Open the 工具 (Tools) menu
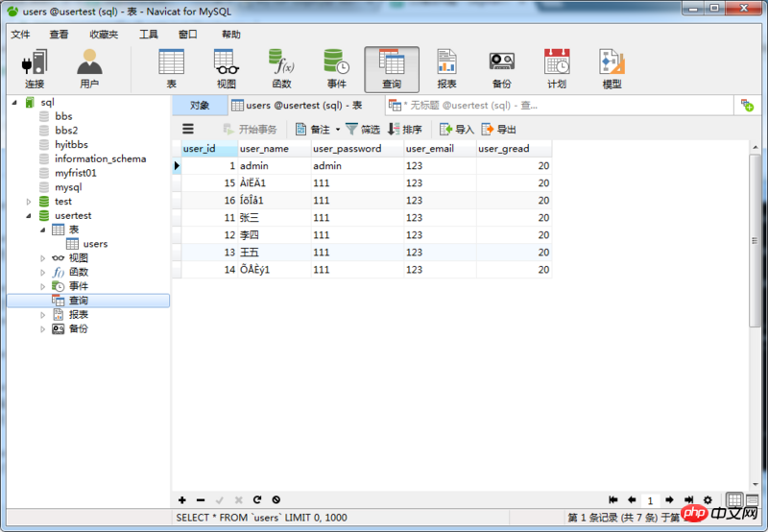Screen dimensions: 768x532 point(149,35)
